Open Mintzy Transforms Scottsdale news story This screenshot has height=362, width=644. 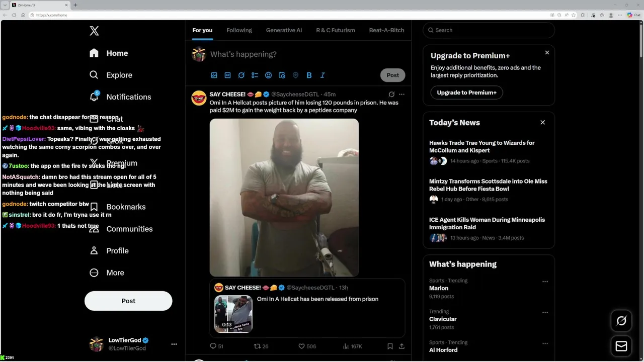click(x=489, y=190)
